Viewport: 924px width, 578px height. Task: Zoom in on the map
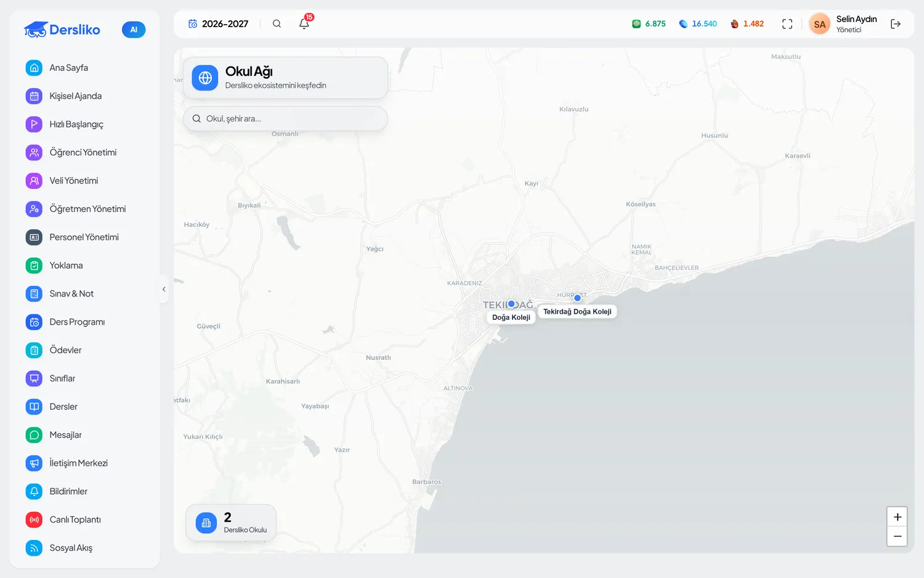tap(898, 517)
